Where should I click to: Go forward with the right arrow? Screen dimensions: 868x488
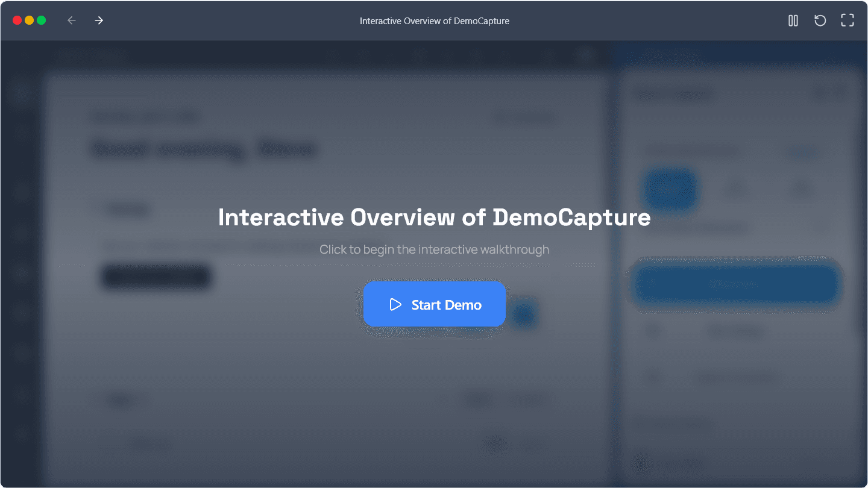pyautogui.click(x=99, y=20)
